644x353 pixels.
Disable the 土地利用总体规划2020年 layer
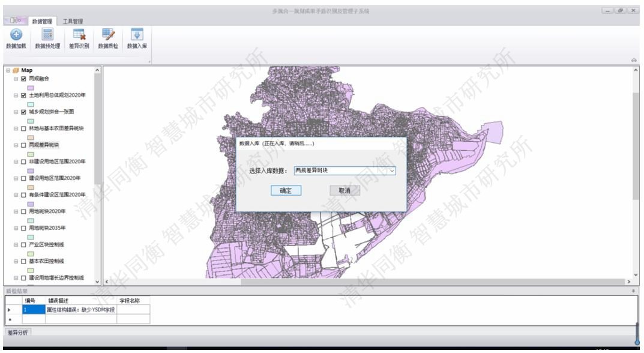click(23, 95)
